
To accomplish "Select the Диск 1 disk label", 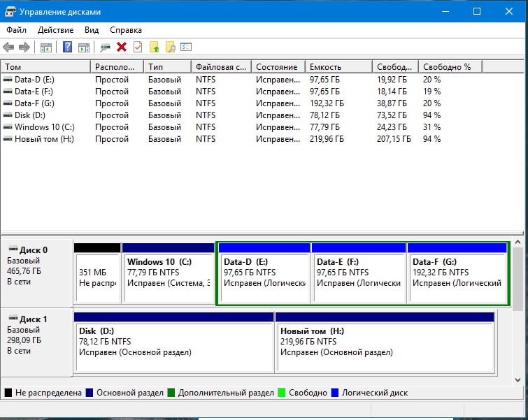I will (36, 342).
